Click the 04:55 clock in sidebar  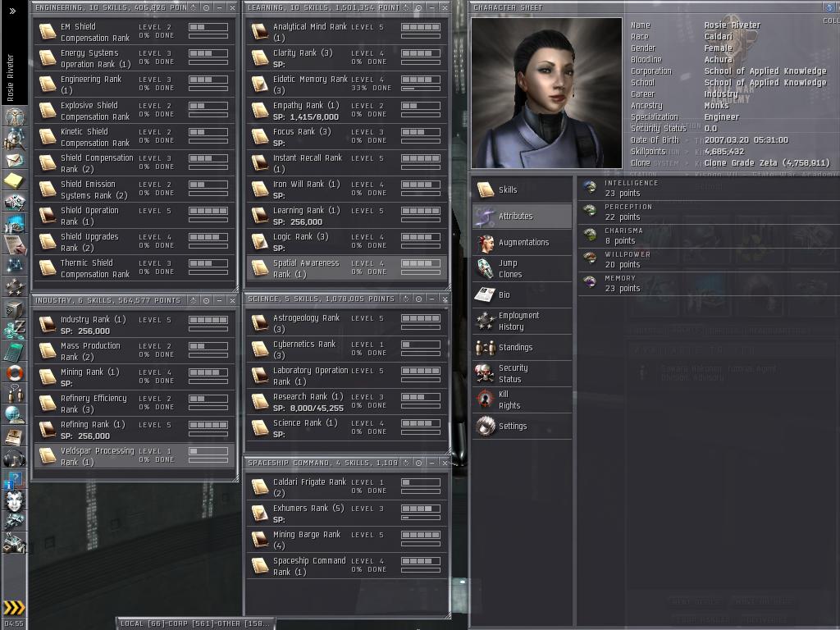(14, 623)
